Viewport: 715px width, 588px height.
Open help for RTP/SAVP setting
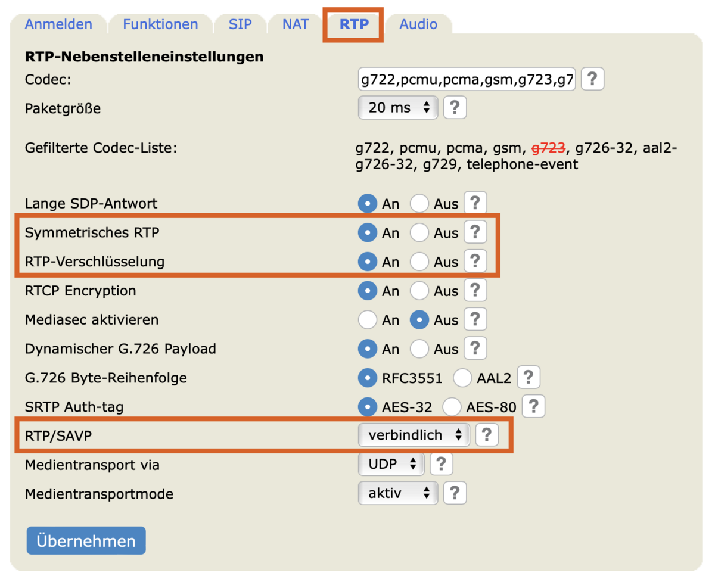pyautogui.click(x=487, y=435)
